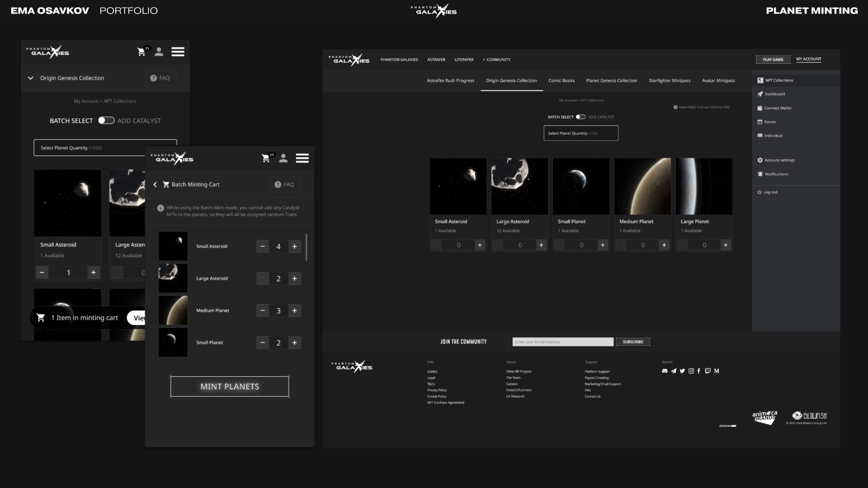Open the Medium social icon in the footer
868x488 pixels.
[717, 371]
